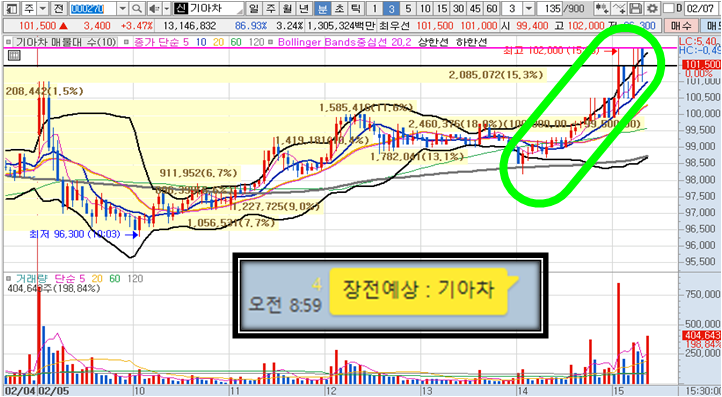Image resolution: width=722 pixels, height=397 pixels.
Task: Select the 분 minute chart tab
Action: (322, 8)
